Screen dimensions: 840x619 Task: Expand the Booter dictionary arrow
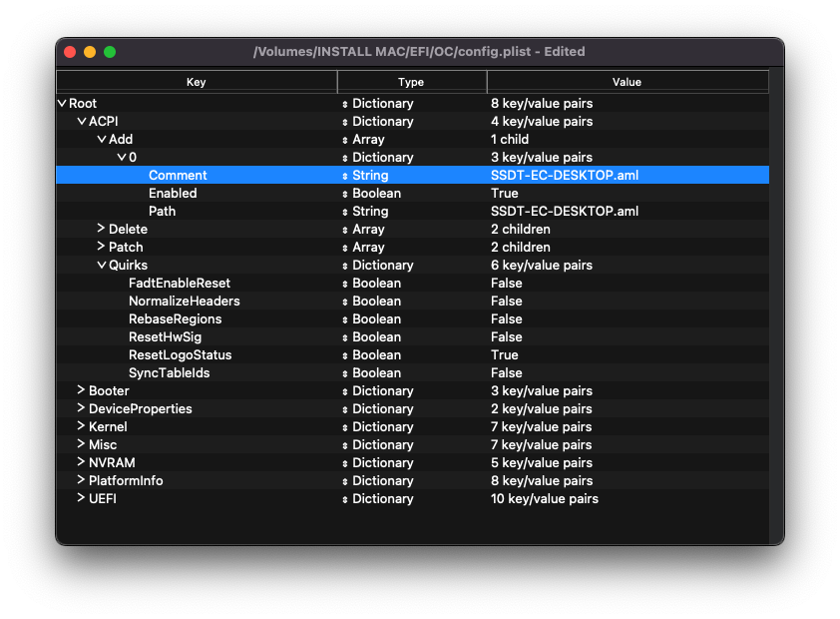tap(81, 391)
